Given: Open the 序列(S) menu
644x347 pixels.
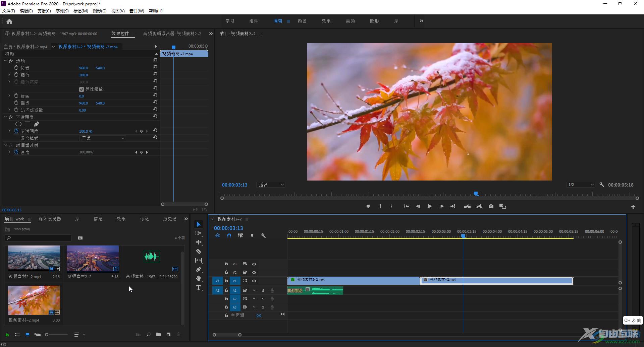Looking at the screenshot, I should (x=62, y=11).
